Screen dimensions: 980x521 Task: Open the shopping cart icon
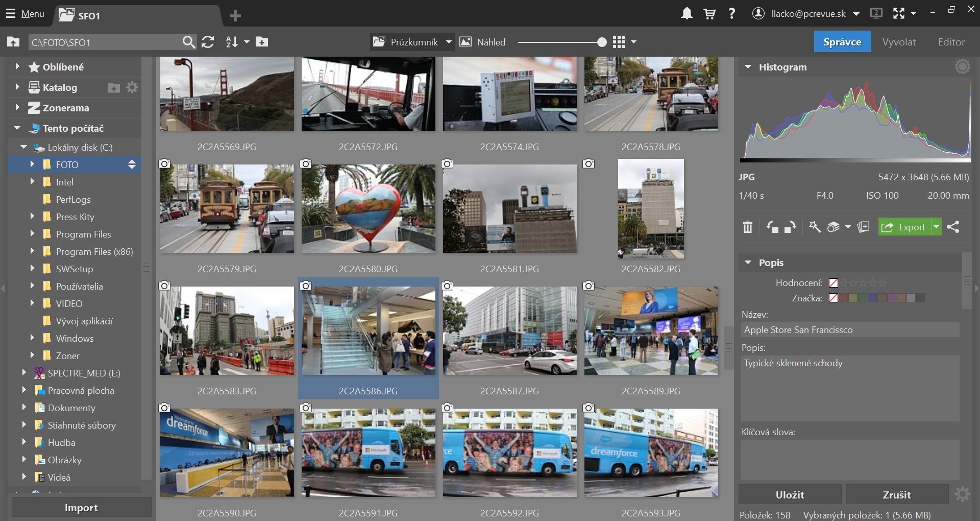click(709, 14)
